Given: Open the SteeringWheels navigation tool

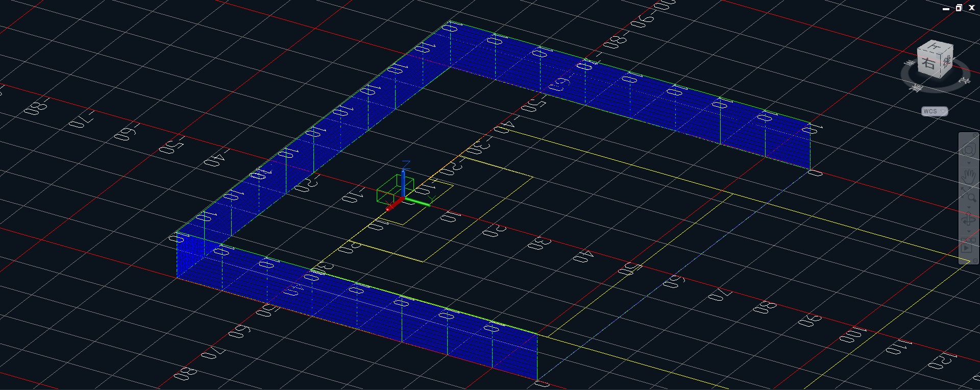Looking at the screenshot, I should (x=968, y=150).
